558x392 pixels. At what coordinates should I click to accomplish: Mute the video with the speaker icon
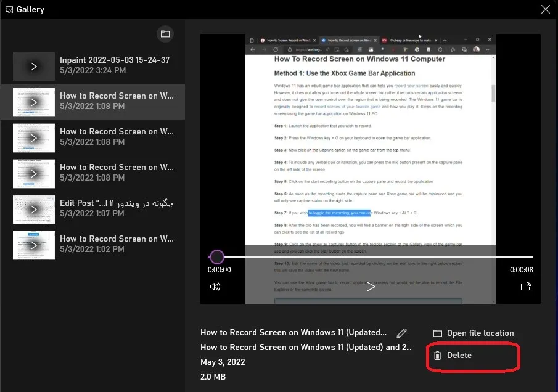pyautogui.click(x=215, y=287)
